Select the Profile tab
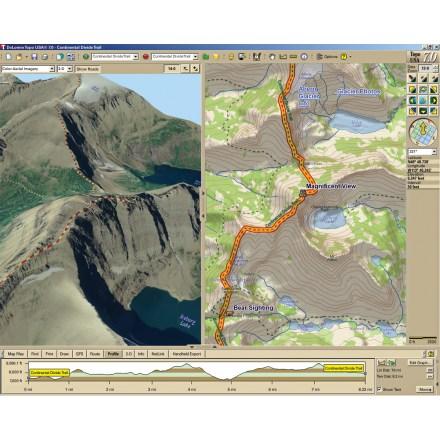This screenshot has width=440, height=440. tap(113, 354)
